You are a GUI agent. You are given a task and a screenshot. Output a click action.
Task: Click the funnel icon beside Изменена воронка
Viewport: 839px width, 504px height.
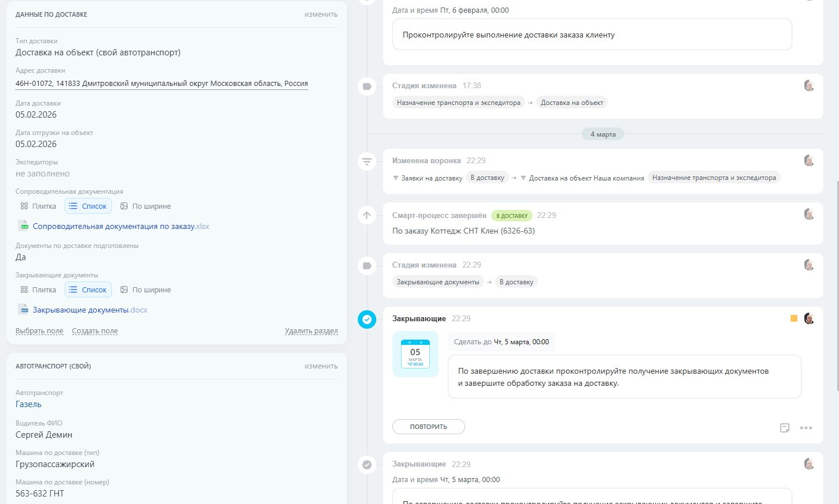[x=367, y=161]
